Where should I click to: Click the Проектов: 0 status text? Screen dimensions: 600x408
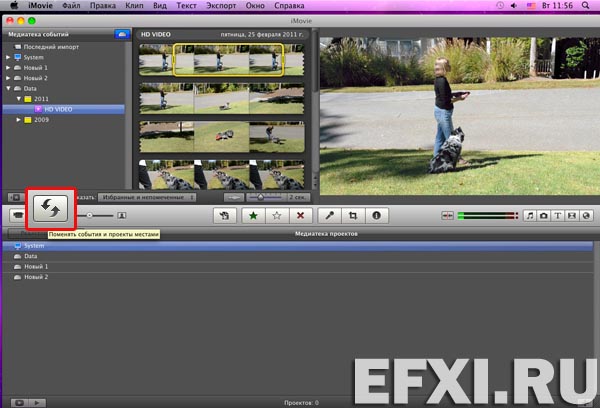(301, 403)
